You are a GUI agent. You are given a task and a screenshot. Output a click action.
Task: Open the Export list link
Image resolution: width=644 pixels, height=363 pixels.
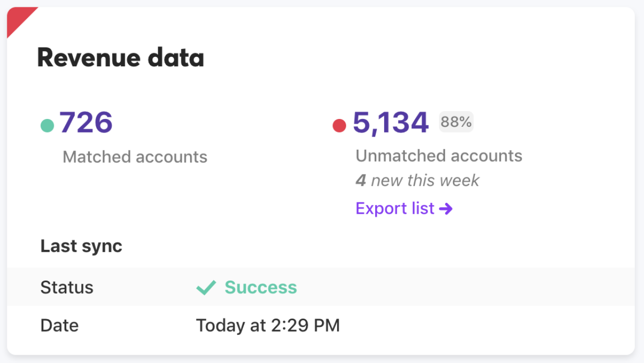395,208
